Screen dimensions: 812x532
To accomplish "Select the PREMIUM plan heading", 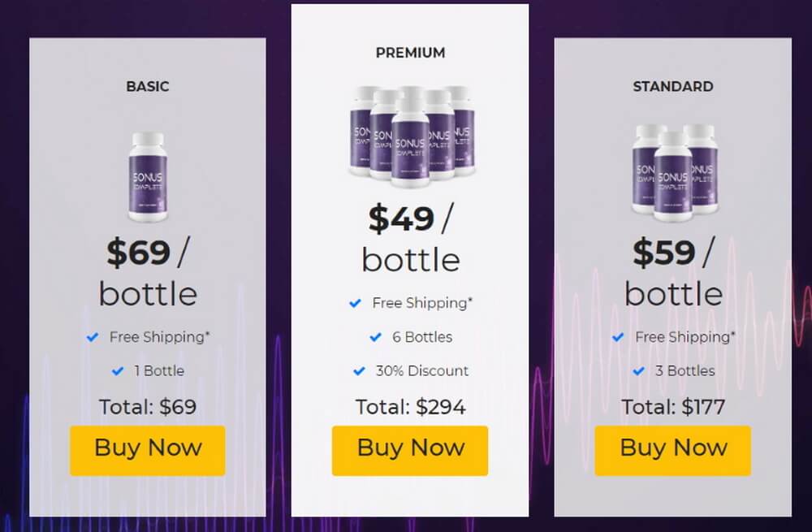I will (x=411, y=53).
